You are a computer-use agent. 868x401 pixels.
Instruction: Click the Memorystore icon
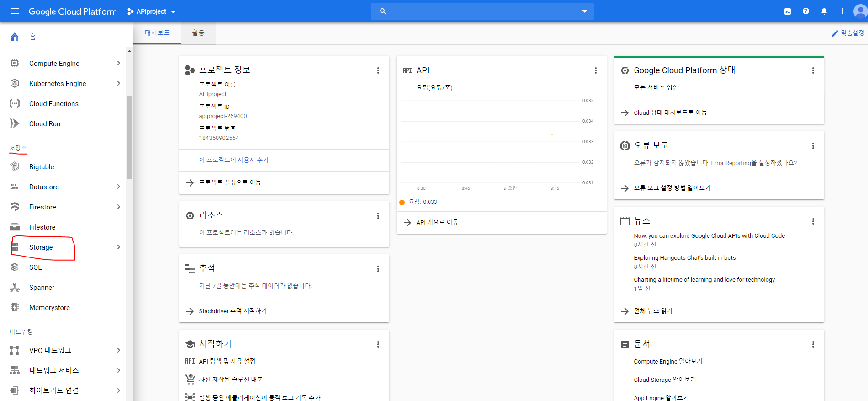click(15, 307)
